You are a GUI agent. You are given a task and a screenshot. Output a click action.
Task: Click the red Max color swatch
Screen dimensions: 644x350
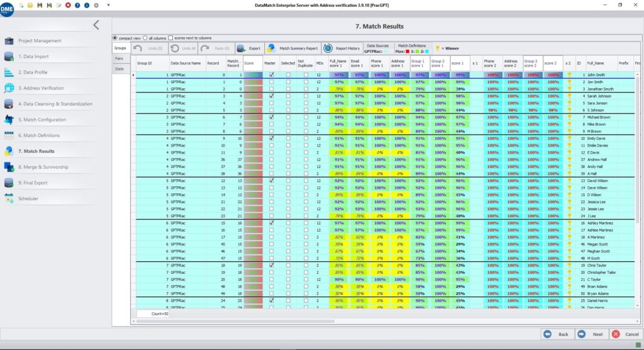(408, 52)
